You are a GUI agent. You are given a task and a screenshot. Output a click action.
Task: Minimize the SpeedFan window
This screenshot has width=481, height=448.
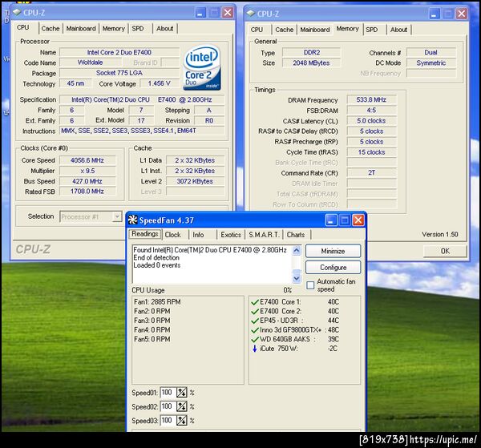point(331,220)
